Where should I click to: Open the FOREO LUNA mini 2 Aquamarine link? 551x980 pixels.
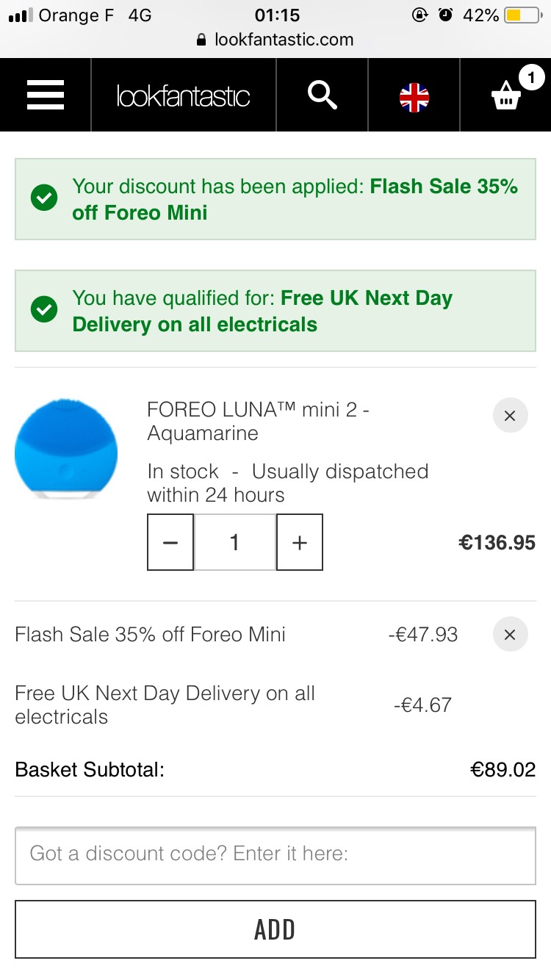point(258,422)
